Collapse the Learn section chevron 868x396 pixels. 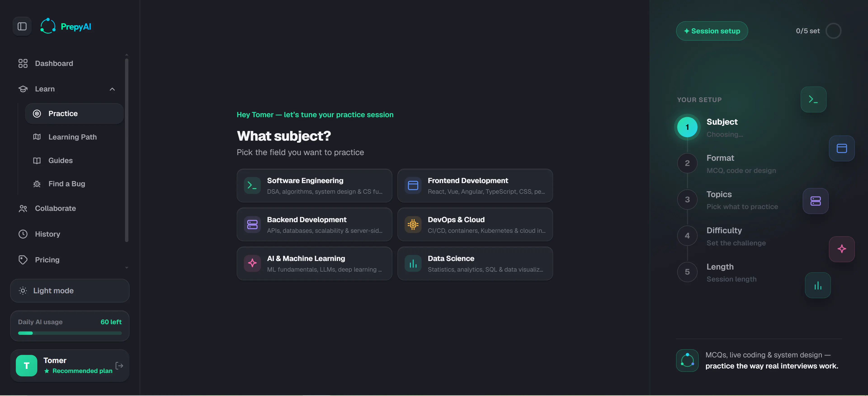[112, 89]
